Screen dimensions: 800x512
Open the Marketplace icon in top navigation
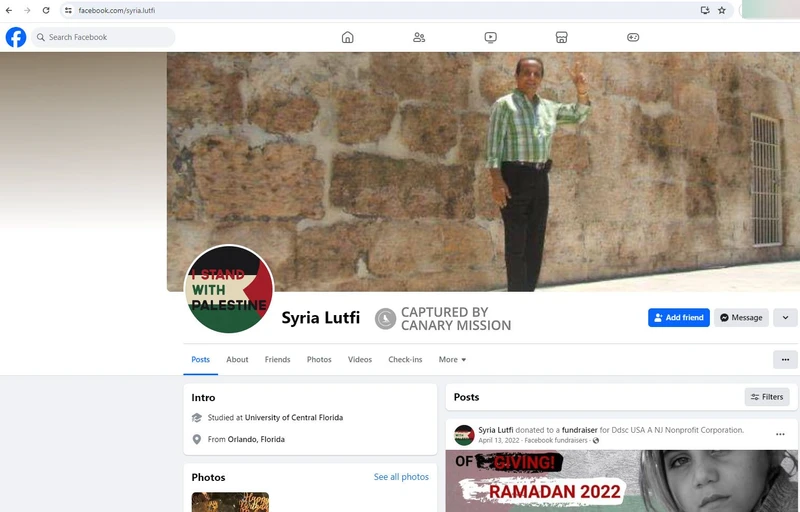point(561,37)
